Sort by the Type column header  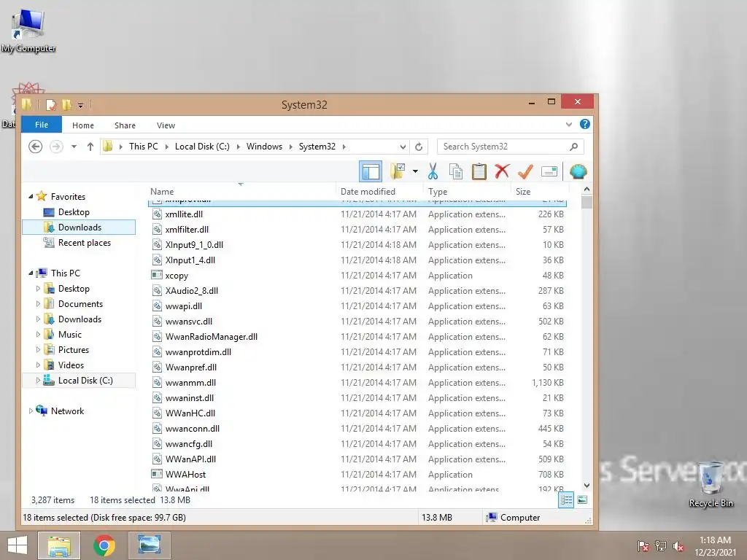click(x=468, y=192)
